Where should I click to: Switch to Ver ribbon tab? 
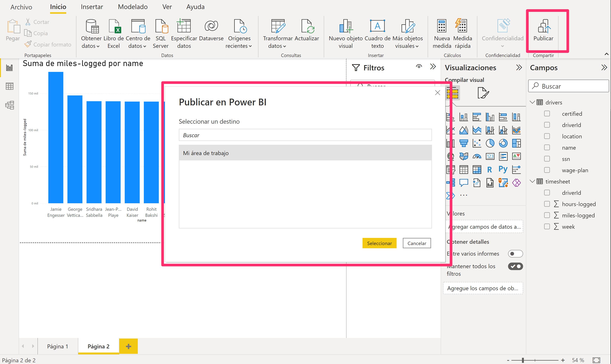pyautogui.click(x=167, y=7)
